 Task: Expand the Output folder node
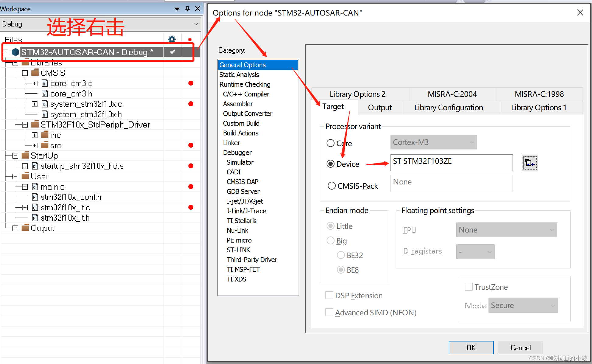click(15, 228)
